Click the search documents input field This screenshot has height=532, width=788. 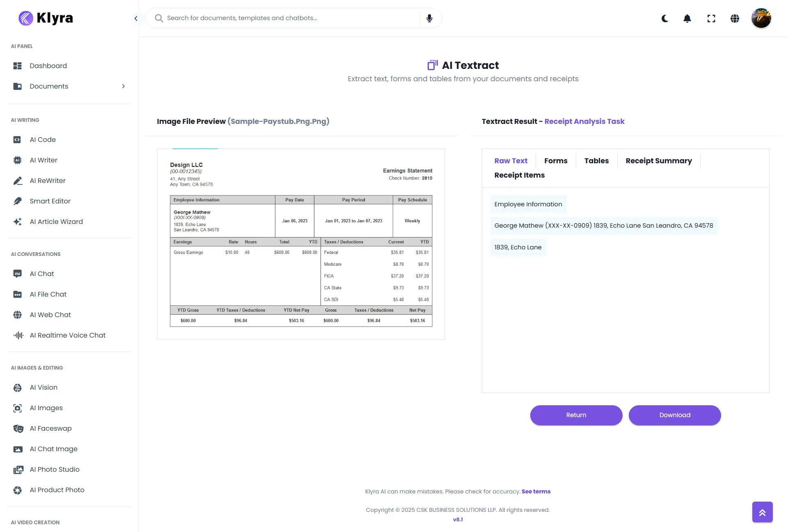tap(287, 18)
